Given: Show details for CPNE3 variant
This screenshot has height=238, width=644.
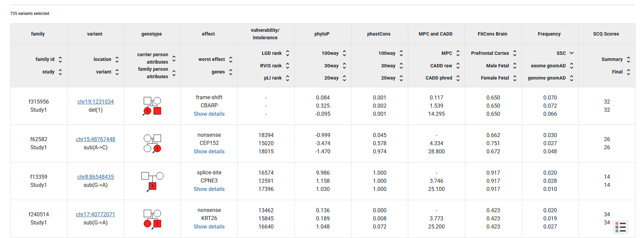Looking at the screenshot, I should (209, 189).
